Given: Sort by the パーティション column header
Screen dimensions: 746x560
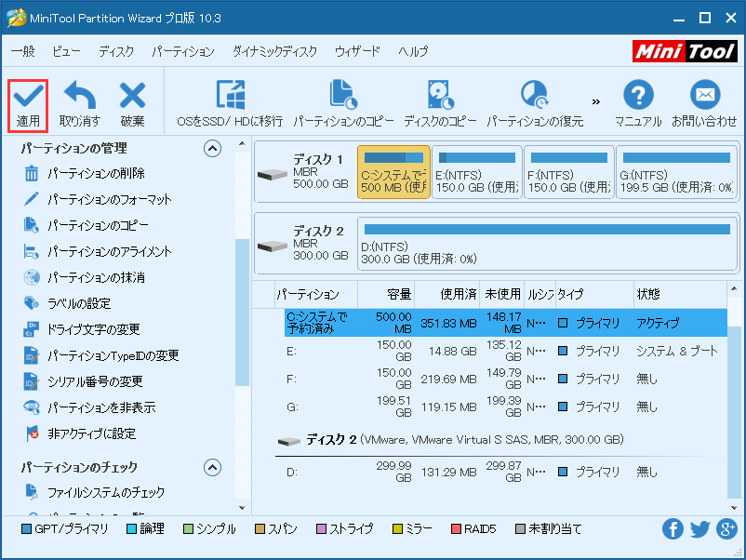Looking at the screenshot, I should click(x=316, y=295).
